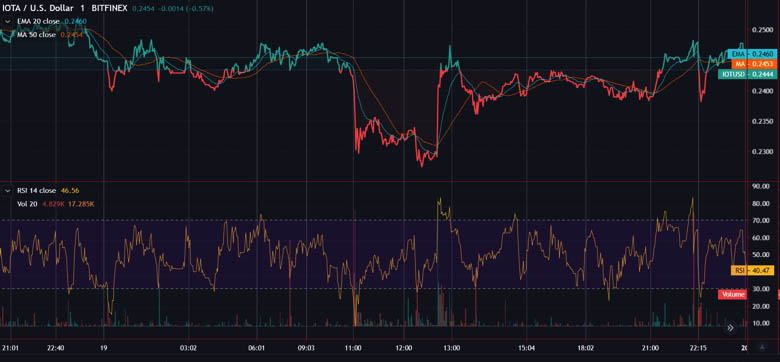Click the 22:15 time axis label
The width and height of the screenshot is (780, 362).
(x=698, y=348)
